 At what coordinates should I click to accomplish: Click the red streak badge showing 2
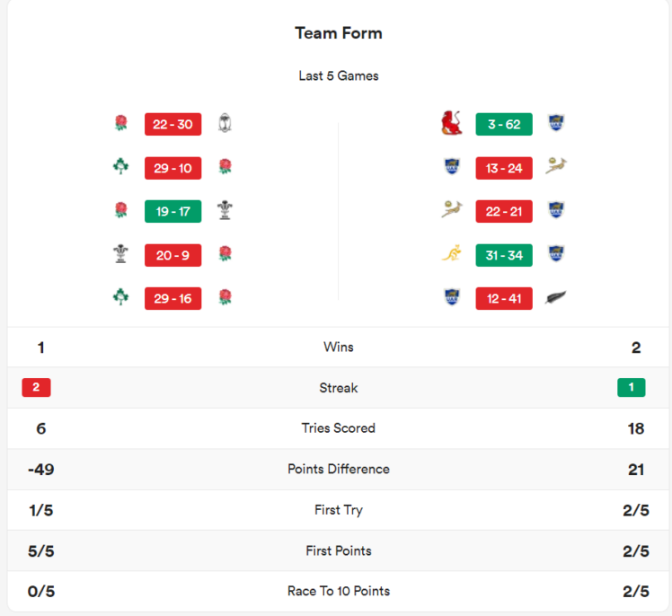point(36,388)
